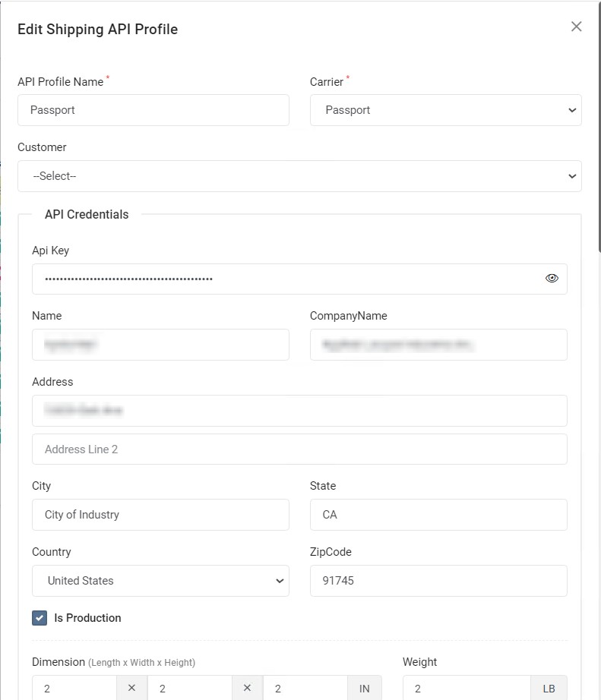601x700 pixels.
Task: Open the Customer --Select-- dropdown
Action: (x=299, y=176)
